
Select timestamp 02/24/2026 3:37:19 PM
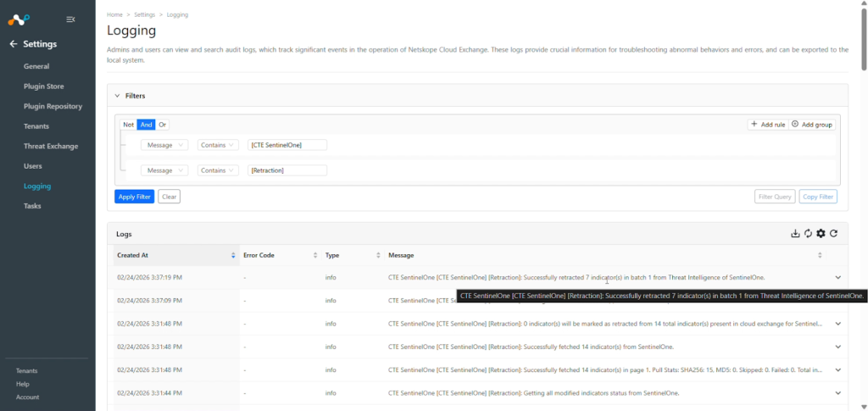149,278
